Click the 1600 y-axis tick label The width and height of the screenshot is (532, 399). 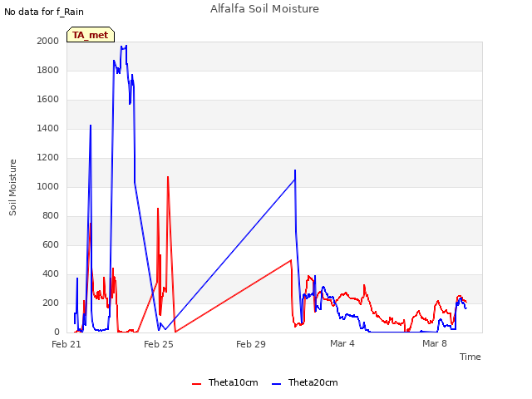(48, 100)
